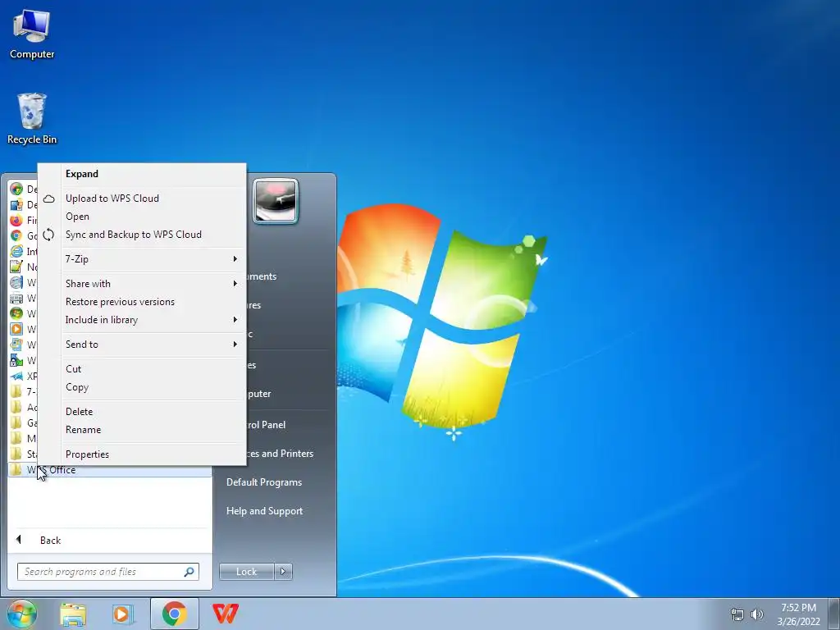Click the Notepad++ icon in the programs list
Screen dimensions: 840x630
(16, 267)
